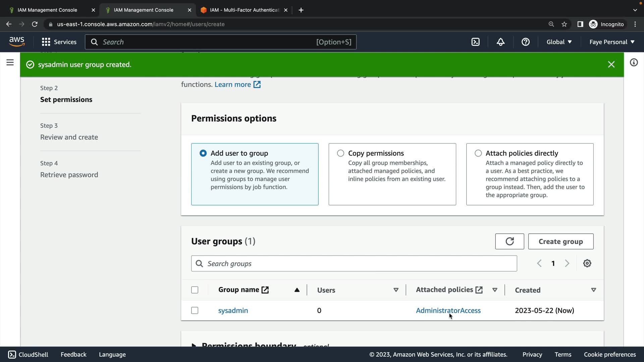Check the sysadmin group checkbox

tap(195, 310)
